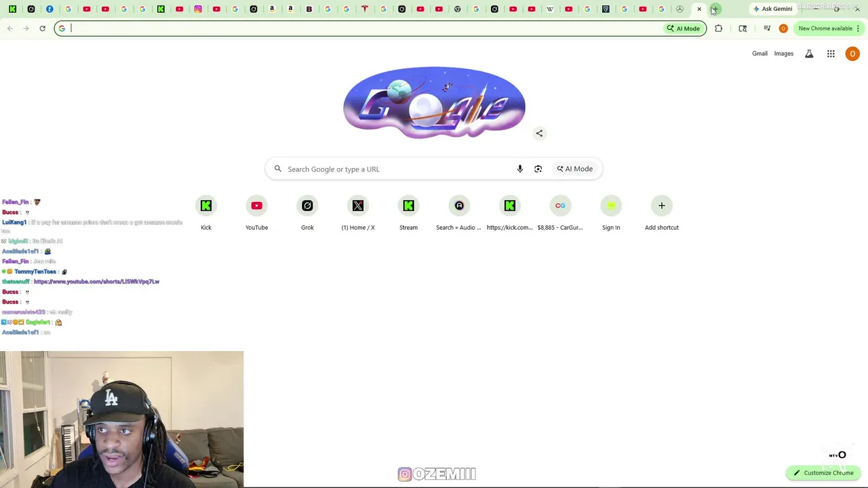Open the Google account avatar

pyautogui.click(x=852, y=54)
